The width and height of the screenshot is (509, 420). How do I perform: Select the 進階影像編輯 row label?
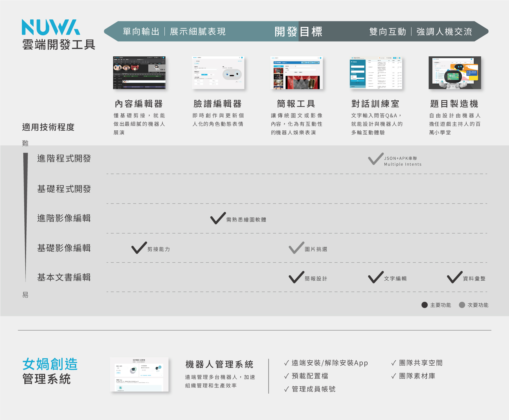click(64, 218)
